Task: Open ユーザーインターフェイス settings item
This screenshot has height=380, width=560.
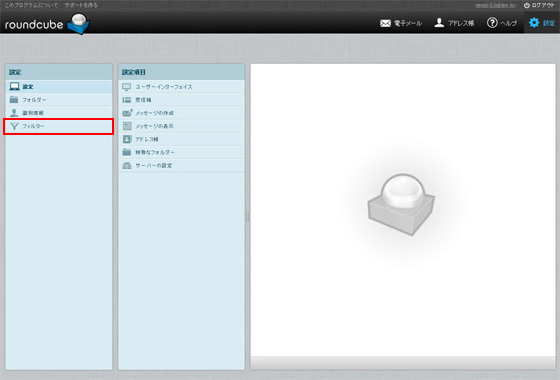Action: [181, 87]
